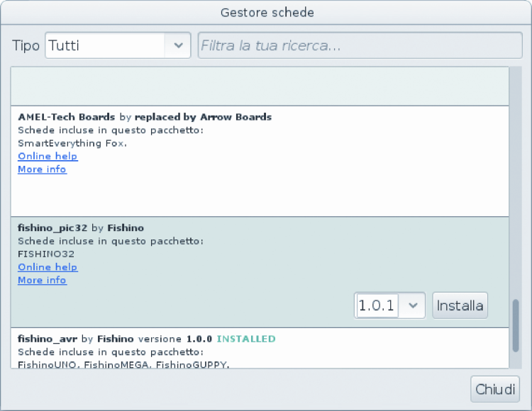532x411 pixels.
Task: Click the vertical scrollbar thumb
Action: pos(516,325)
